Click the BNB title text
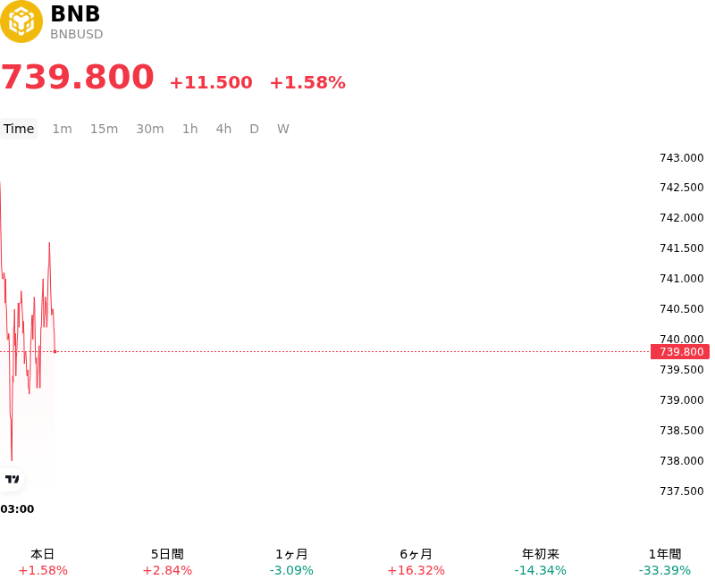 tap(75, 13)
